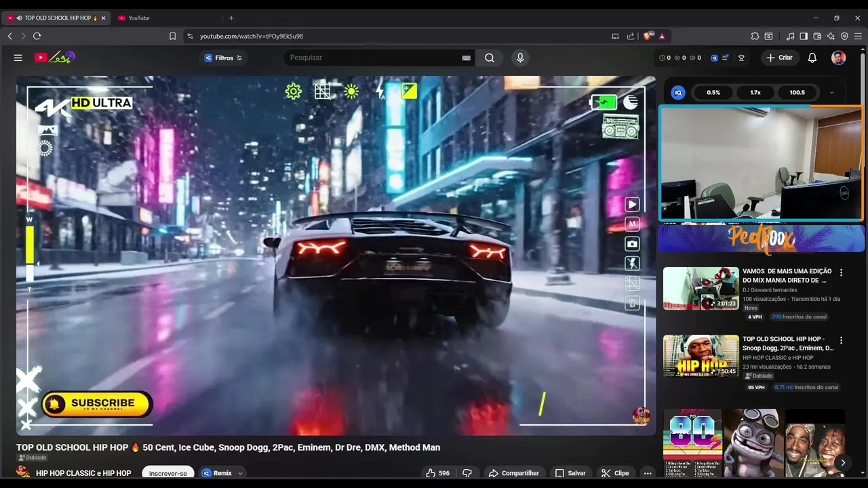Open Filtros options
The height and width of the screenshot is (488, 868).
tap(224, 58)
